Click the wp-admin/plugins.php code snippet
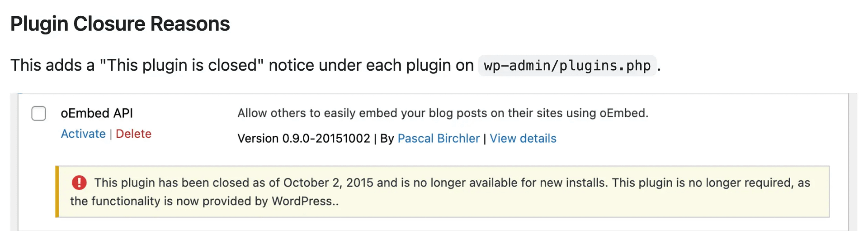The width and height of the screenshot is (868, 231). [x=567, y=66]
